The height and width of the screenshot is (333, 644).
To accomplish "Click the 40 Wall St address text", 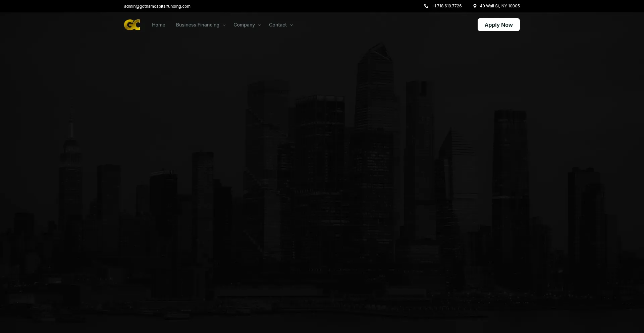I will 499,6.
